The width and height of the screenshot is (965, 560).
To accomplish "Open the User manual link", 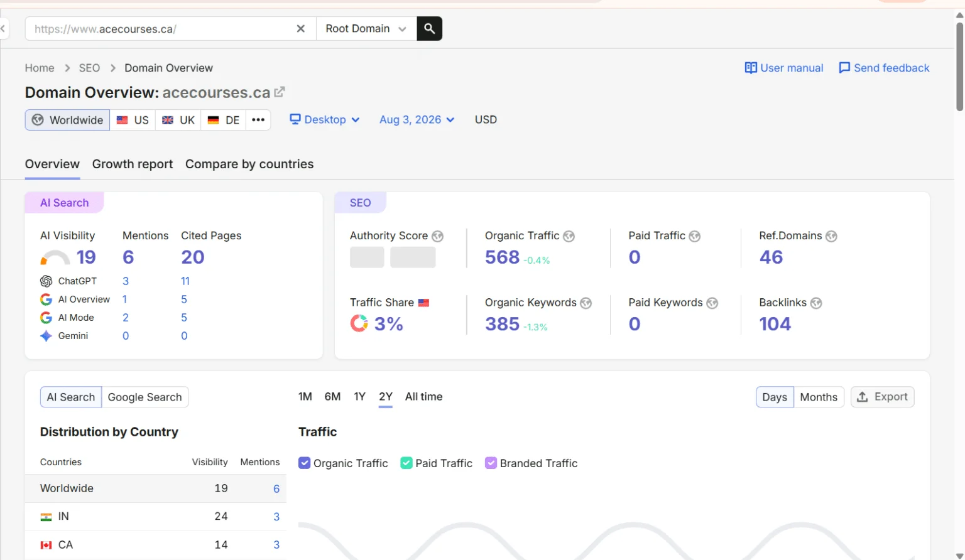I will (x=784, y=68).
